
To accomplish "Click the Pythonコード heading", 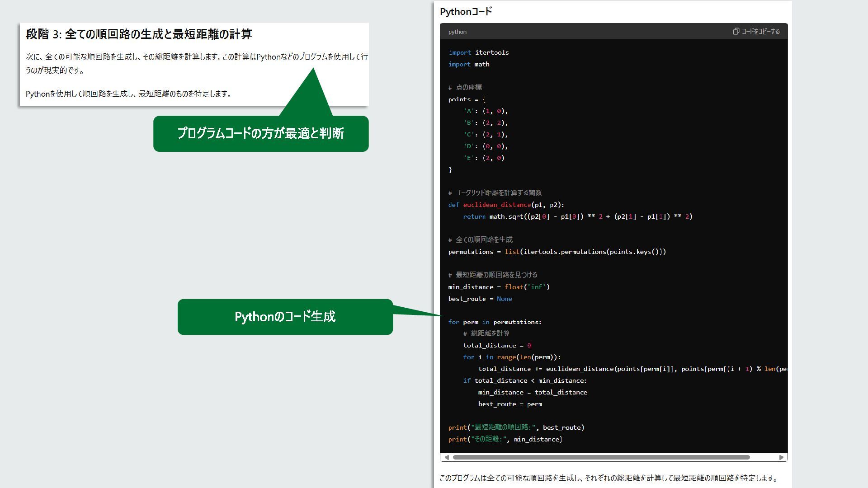I will point(466,12).
